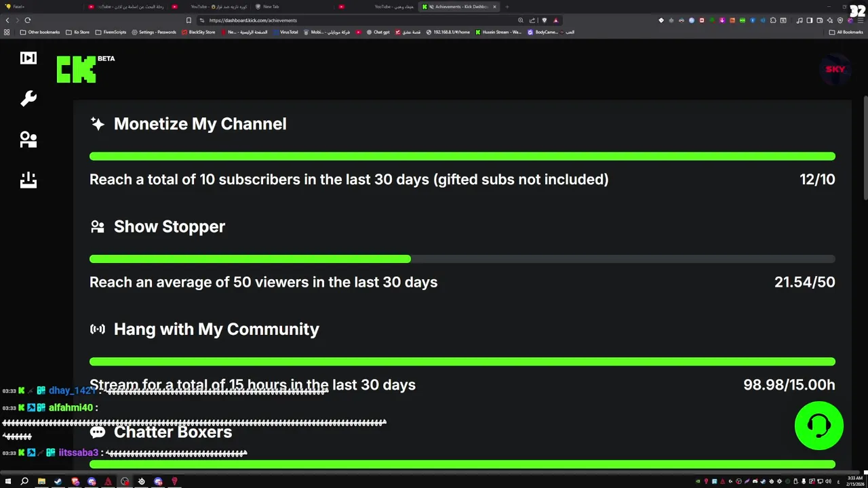The image size is (868, 488).
Task: Click chat username alfahmi40
Action: point(71,407)
